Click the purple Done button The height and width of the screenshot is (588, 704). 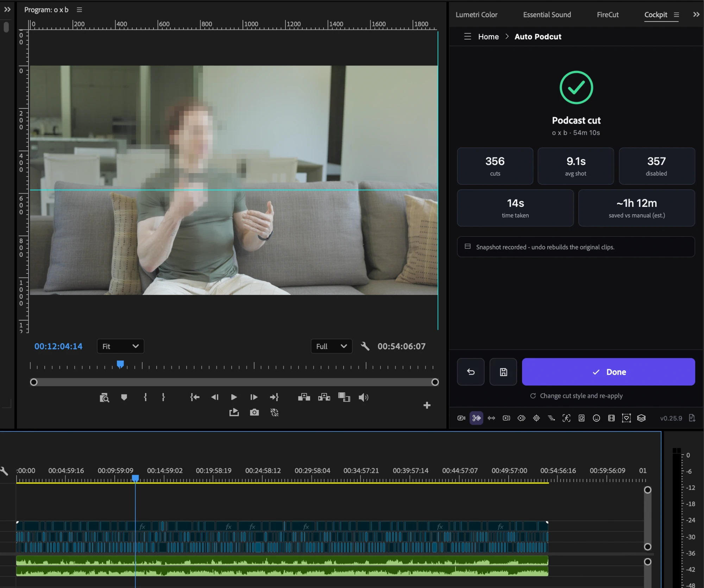pyautogui.click(x=608, y=372)
